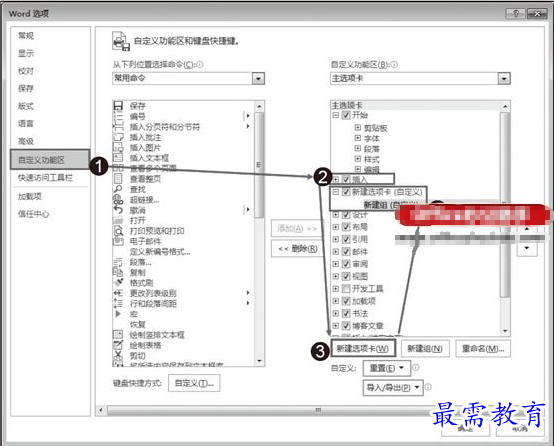Image resolution: width=554 pixels, height=446 pixels.
Task: Choose the 插入分页符和分节符 command icon
Action: 118,127
